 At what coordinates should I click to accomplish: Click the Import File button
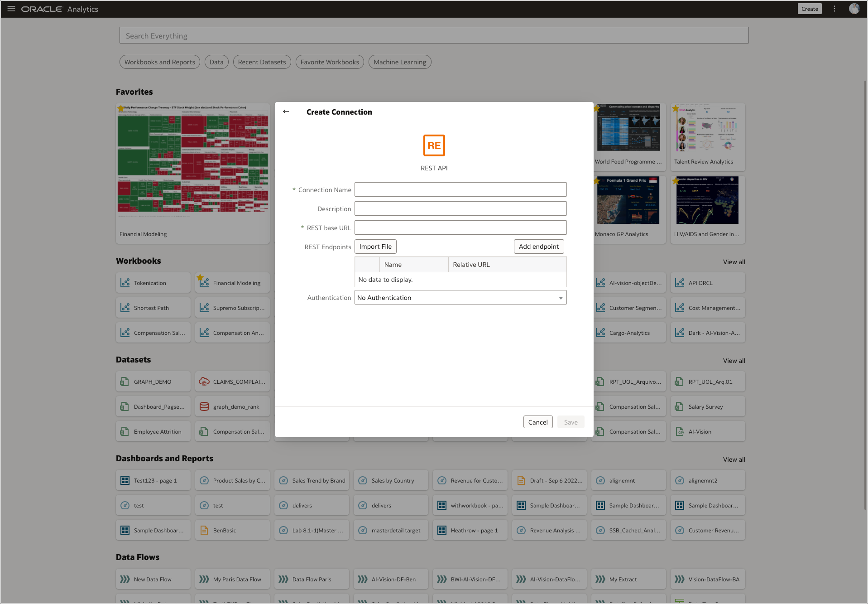[375, 246]
